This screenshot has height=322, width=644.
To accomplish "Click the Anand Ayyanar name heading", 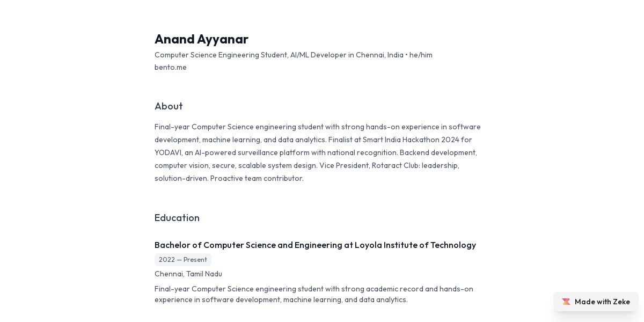I will coord(201,39).
